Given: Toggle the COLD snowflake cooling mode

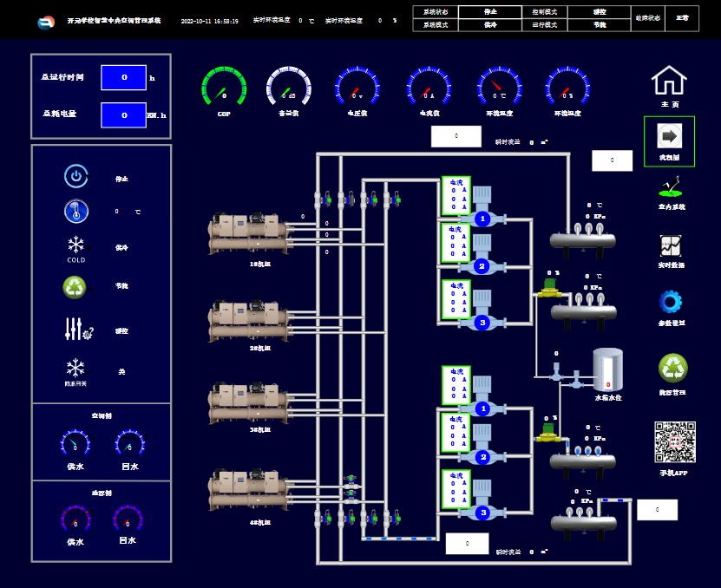Looking at the screenshot, I should point(76,245).
